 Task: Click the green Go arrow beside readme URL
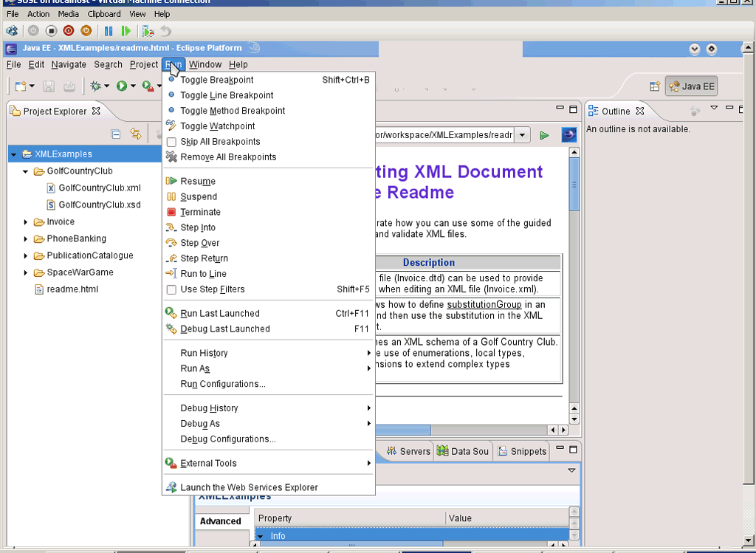[x=546, y=135]
